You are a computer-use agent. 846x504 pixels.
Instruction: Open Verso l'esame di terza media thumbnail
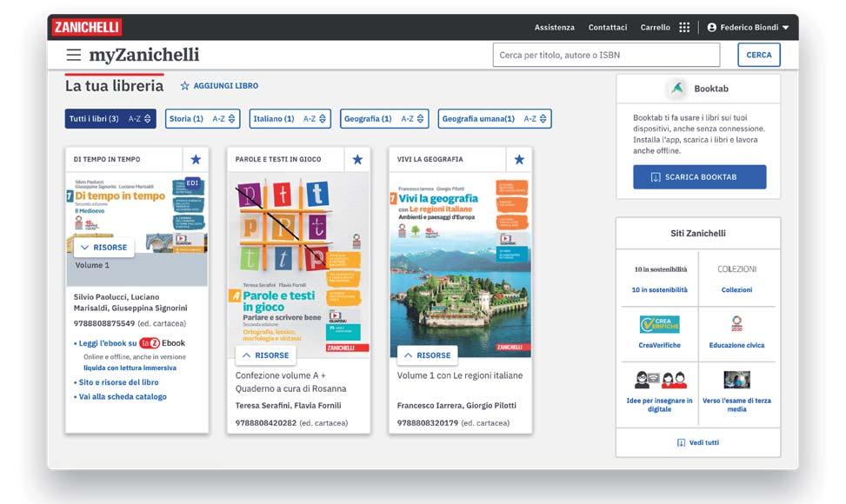coord(736,380)
